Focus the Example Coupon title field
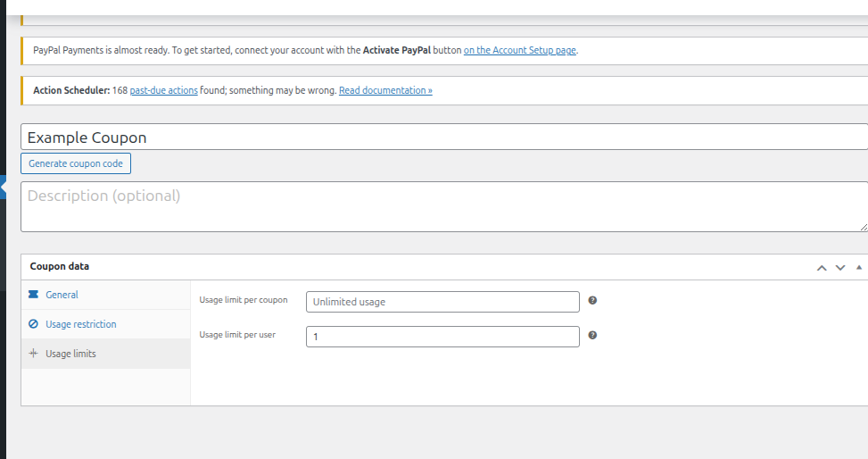 [443, 138]
